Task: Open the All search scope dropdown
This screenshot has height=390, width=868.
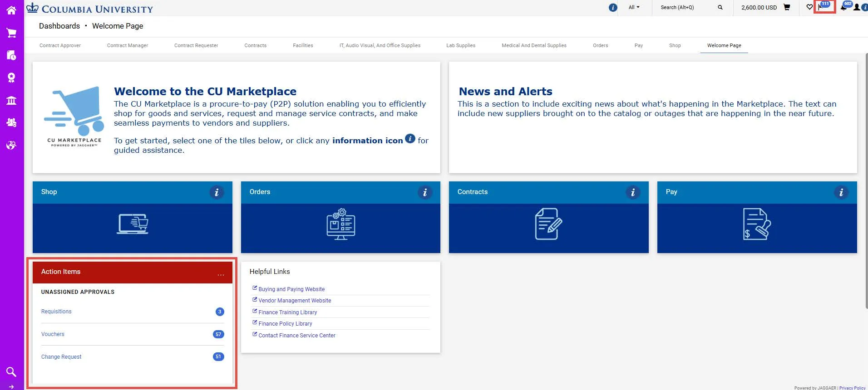Action: click(x=634, y=7)
